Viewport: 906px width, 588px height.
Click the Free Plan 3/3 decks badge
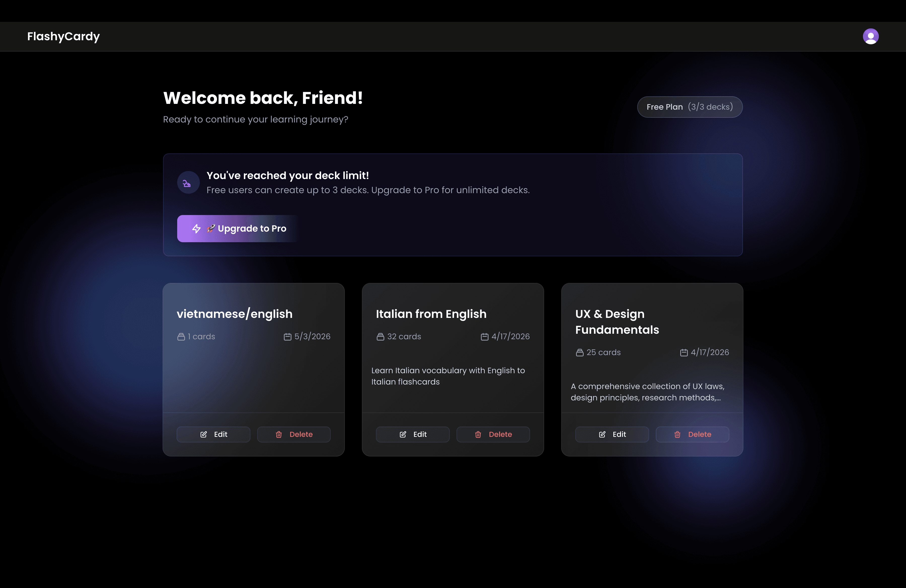coord(689,107)
